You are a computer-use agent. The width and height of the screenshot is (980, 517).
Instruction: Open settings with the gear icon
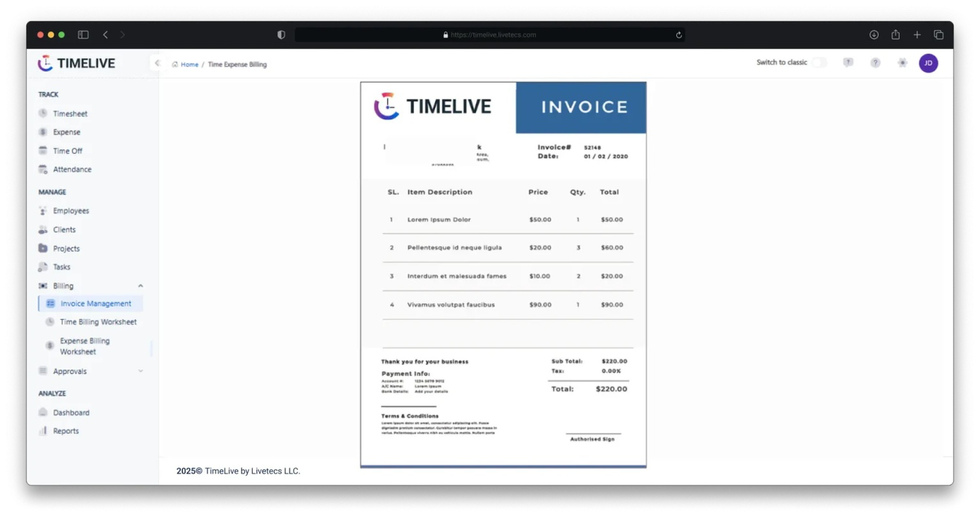tap(902, 63)
